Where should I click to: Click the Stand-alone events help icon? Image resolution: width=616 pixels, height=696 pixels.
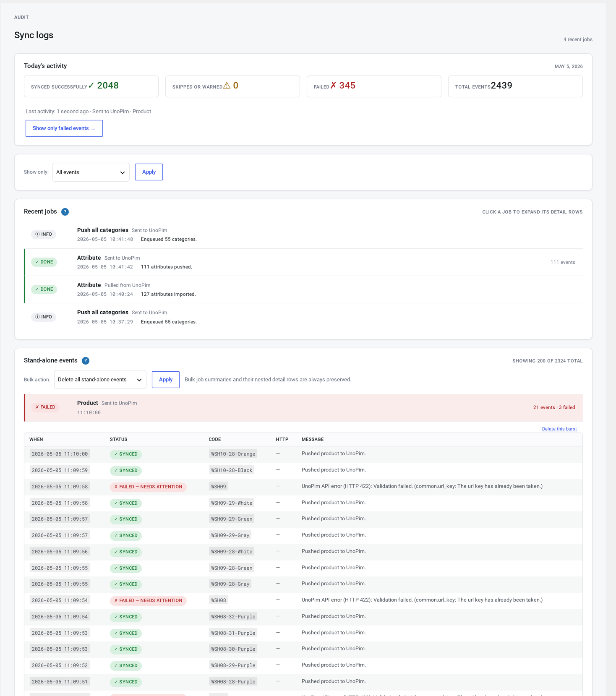coord(86,361)
